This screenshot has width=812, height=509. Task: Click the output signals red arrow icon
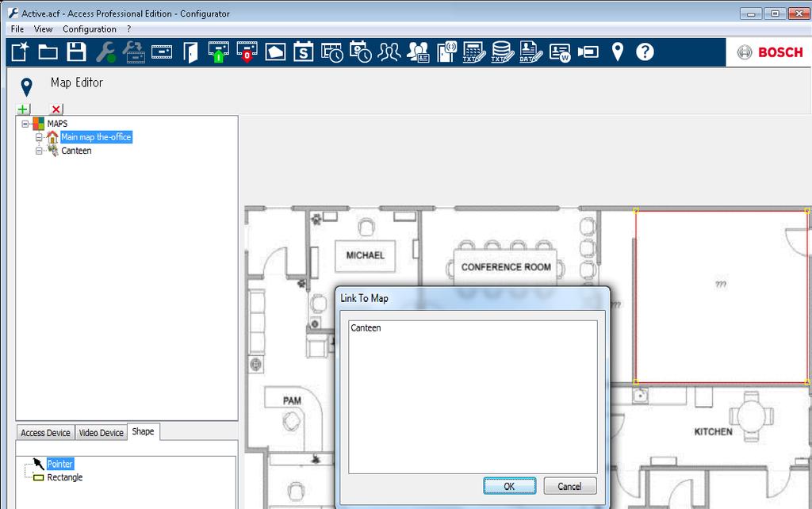(x=247, y=52)
